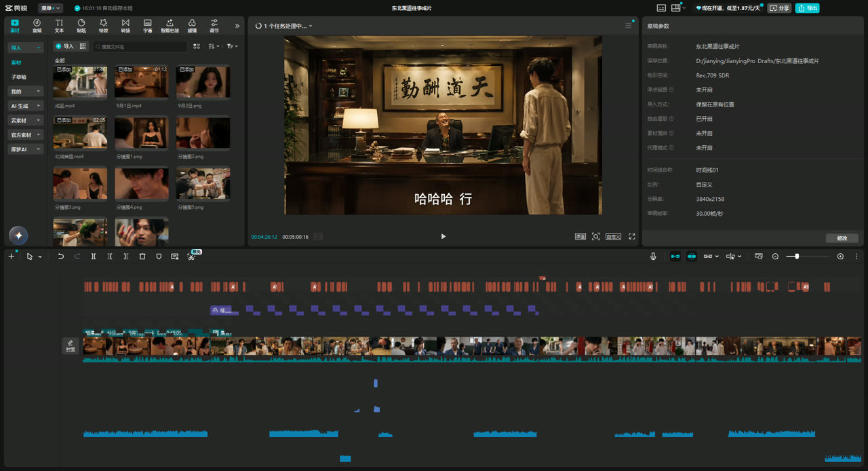Click the 导入 import button
Screen dimensions: 868x471
[64, 46]
